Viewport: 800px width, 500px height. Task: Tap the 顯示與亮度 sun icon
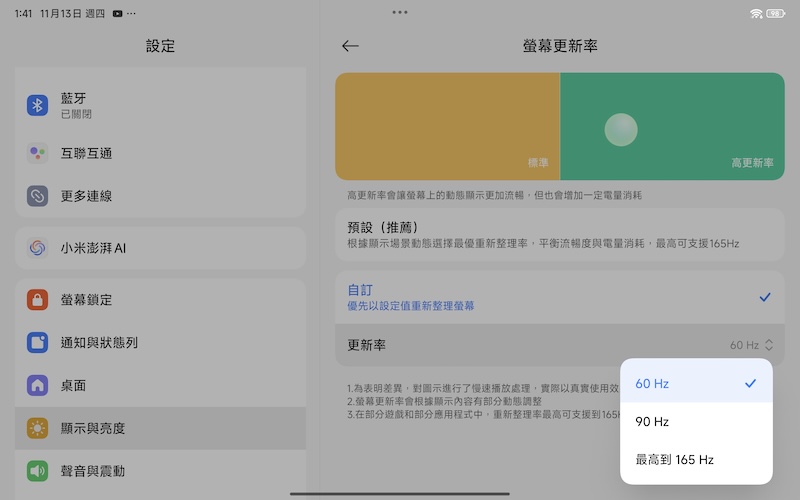point(37,428)
